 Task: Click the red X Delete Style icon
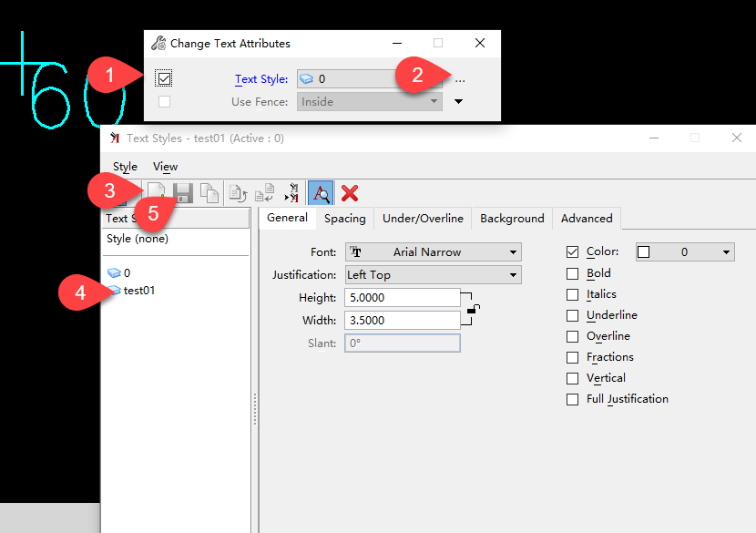pos(350,193)
